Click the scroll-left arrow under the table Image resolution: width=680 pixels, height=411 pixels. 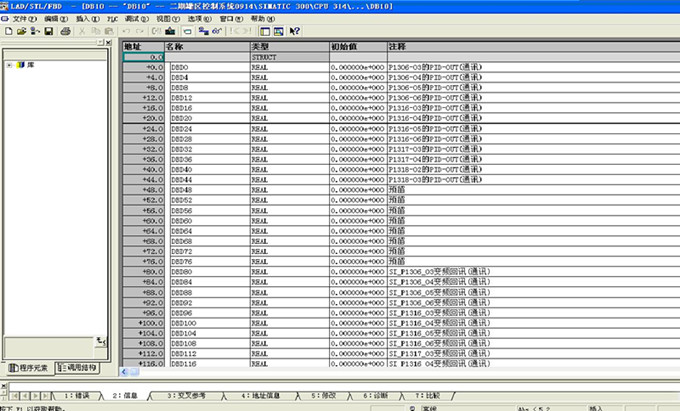point(124,372)
